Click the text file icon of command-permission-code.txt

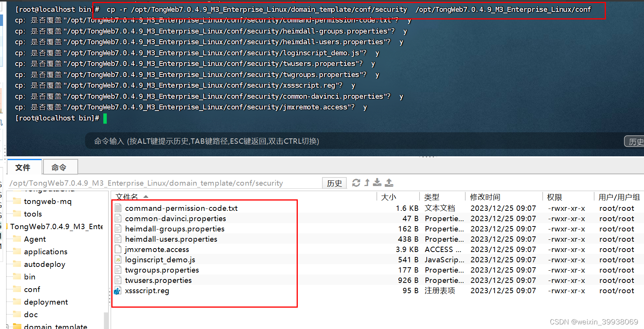118,208
